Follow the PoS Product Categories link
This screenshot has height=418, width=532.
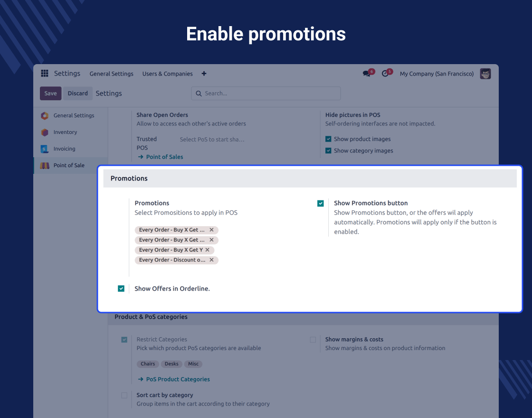click(x=178, y=379)
